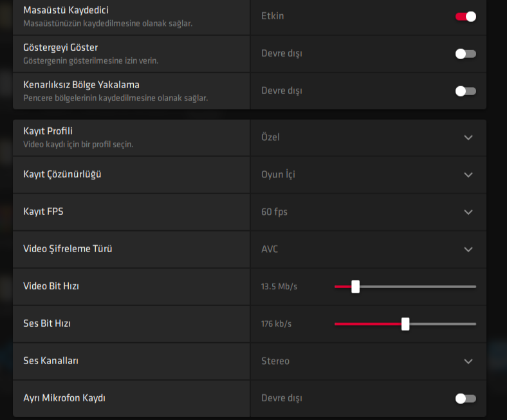
Task: Enable the Göstergeyi Göster switch
Action: [465, 53]
